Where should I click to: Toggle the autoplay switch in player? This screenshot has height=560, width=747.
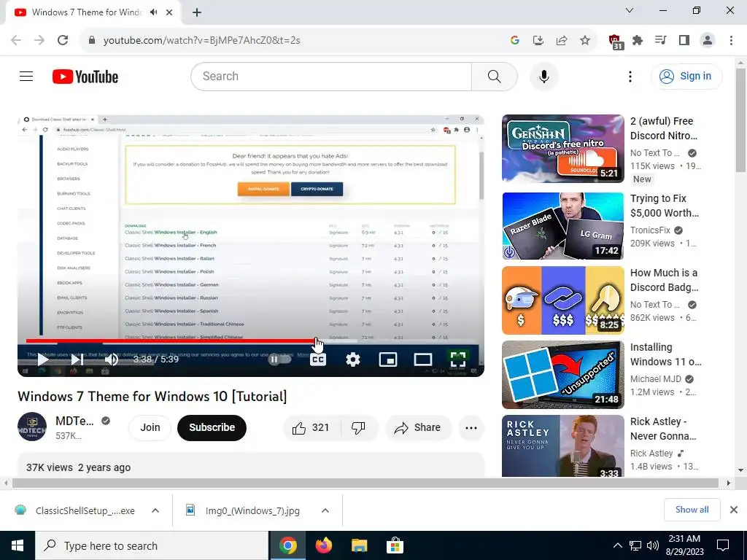[279, 359]
